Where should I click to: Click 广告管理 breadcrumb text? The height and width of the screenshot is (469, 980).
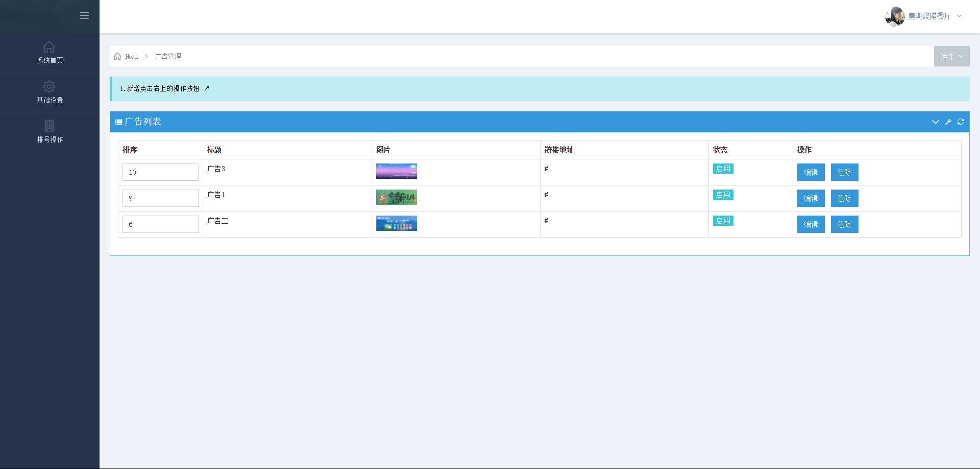click(x=168, y=57)
